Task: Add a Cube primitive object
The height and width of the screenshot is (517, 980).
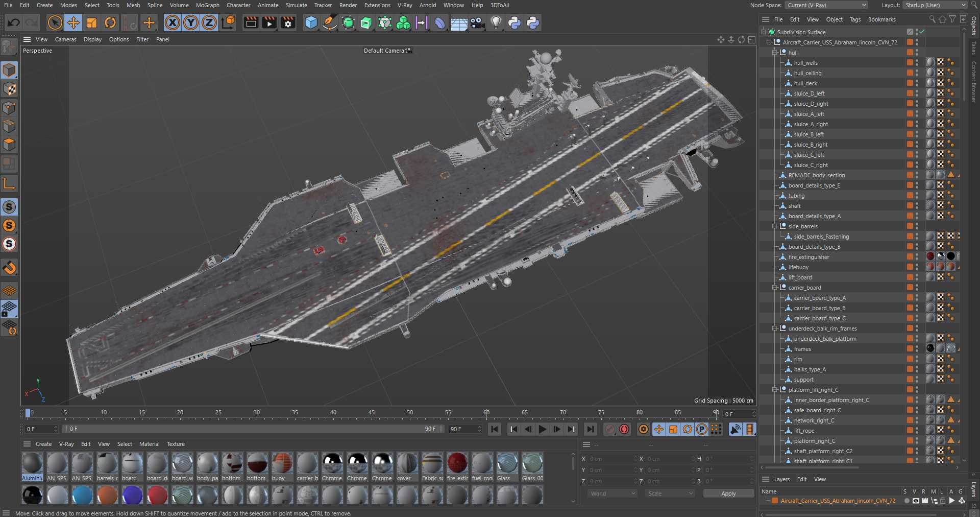Action: [x=311, y=22]
